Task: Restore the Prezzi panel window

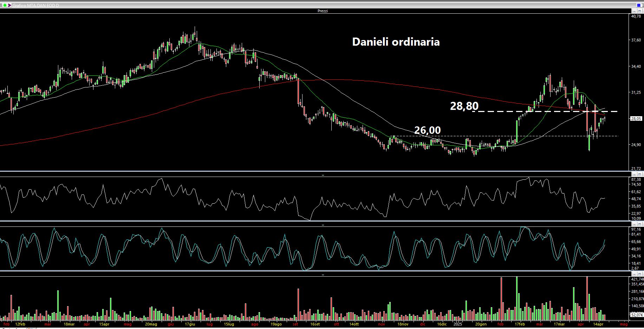Action: click(x=639, y=11)
